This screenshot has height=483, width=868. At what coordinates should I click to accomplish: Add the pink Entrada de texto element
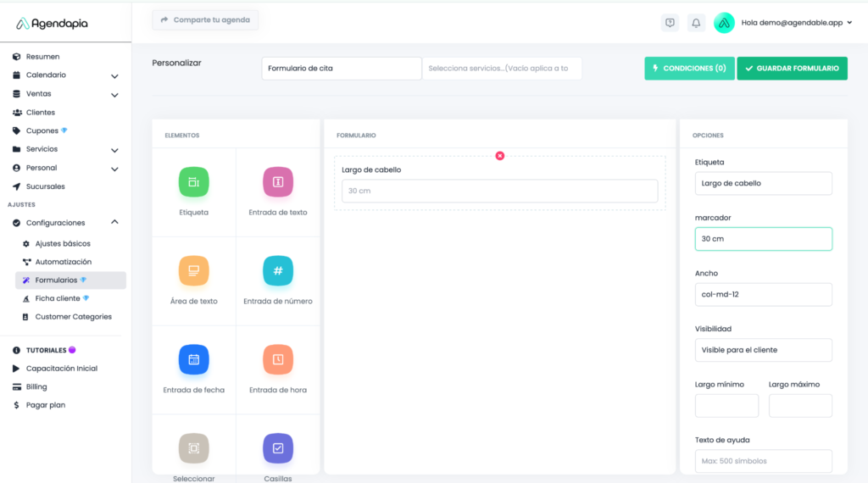(x=278, y=182)
